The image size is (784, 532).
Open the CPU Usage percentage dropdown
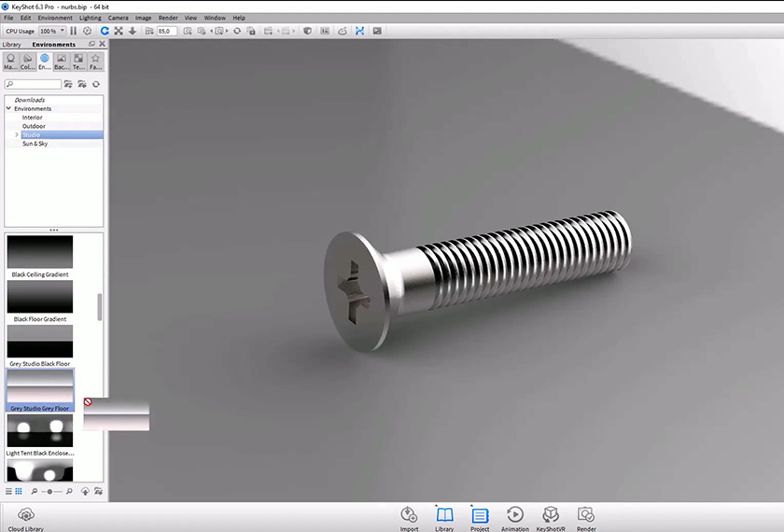point(51,31)
